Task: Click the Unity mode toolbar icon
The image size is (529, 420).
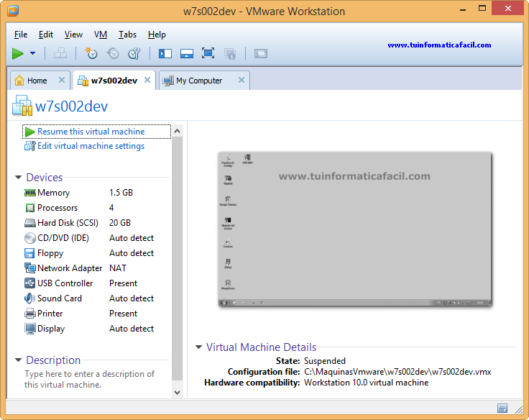Action: (x=230, y=53)
